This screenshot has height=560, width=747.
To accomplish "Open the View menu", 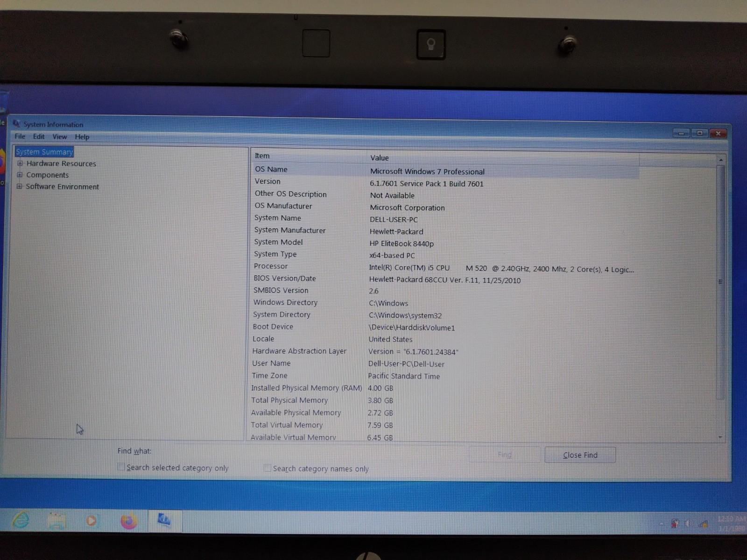I will pos(60,137).
